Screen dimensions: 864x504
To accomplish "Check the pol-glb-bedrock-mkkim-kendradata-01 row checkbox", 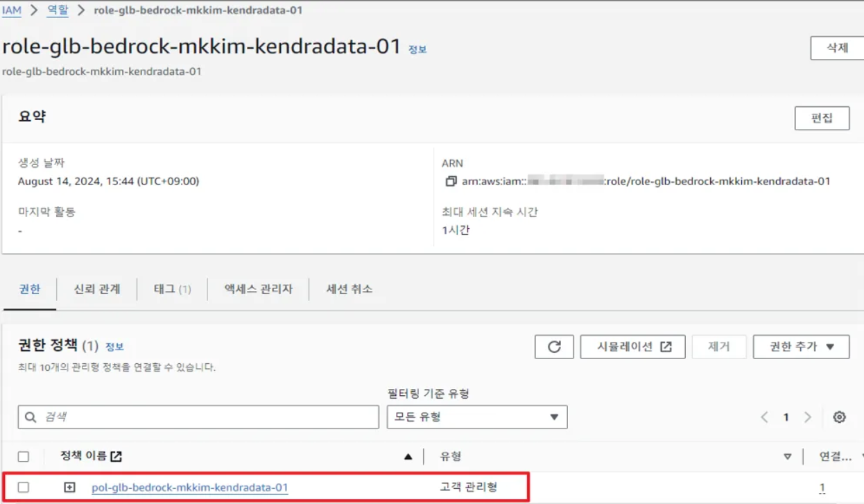I will [24, 487].
